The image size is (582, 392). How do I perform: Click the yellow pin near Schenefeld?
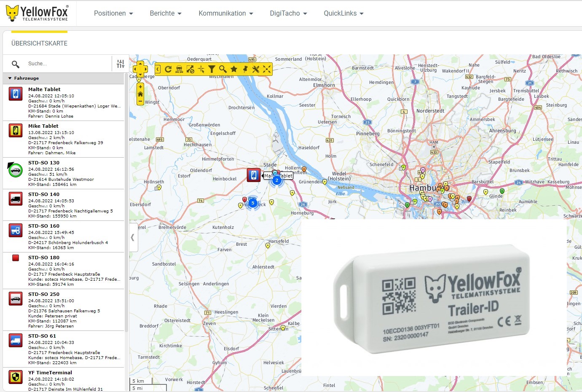point(403,168)
